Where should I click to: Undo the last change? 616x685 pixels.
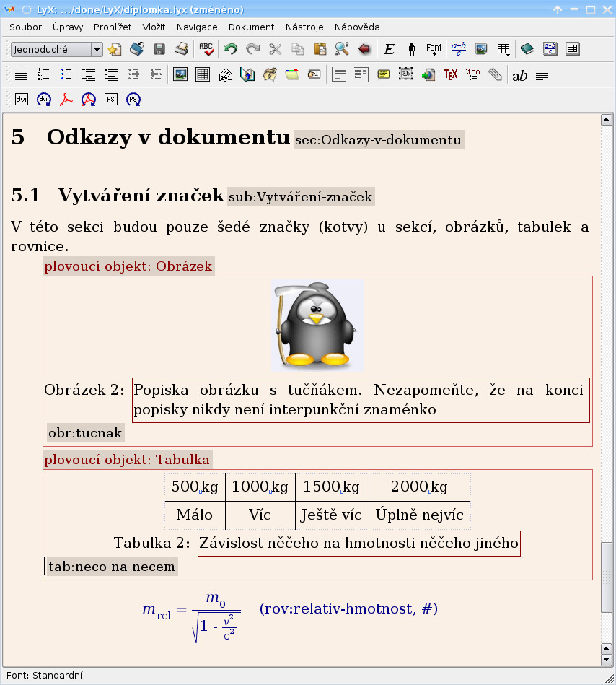(x=230, y=49)
